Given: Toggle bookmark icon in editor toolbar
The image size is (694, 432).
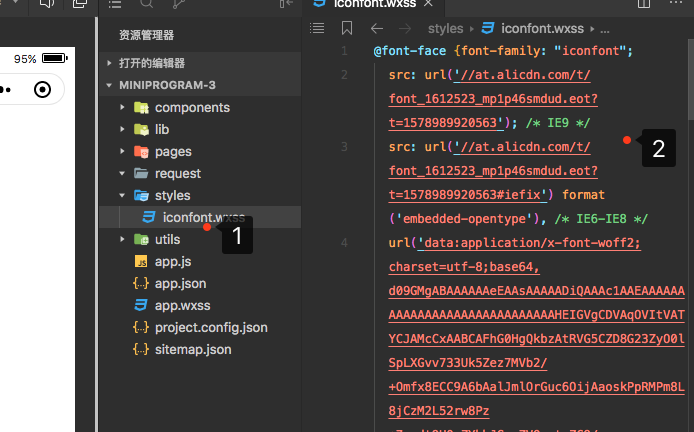Looking at the screenshot, I should (347, 28).
